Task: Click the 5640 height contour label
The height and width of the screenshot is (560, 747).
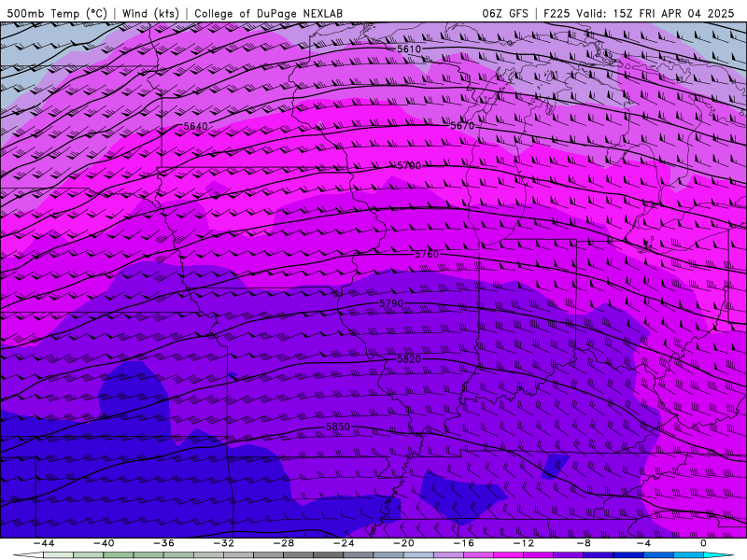Action: (196, 126)
